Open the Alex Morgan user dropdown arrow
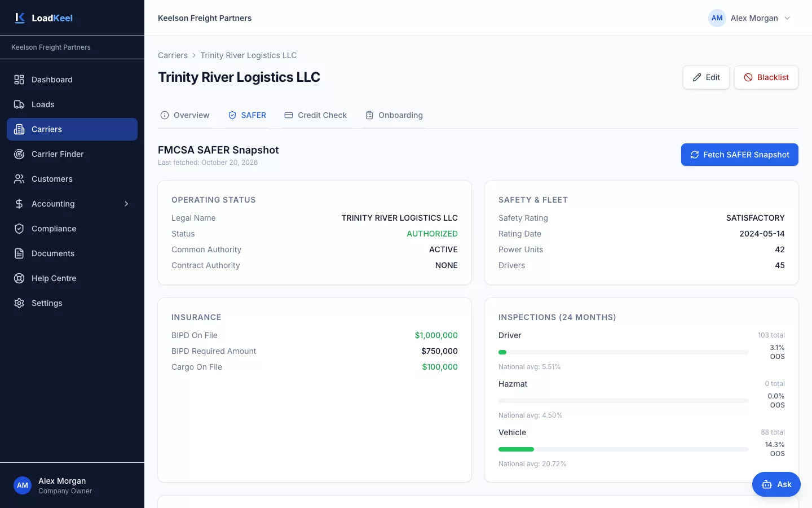 pos(787,18)
